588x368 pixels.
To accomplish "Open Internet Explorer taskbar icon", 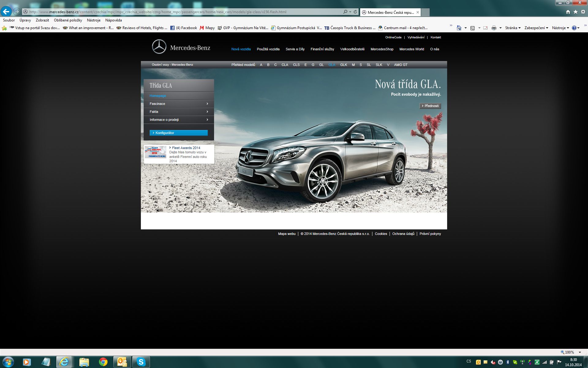I will click(64, 362).
